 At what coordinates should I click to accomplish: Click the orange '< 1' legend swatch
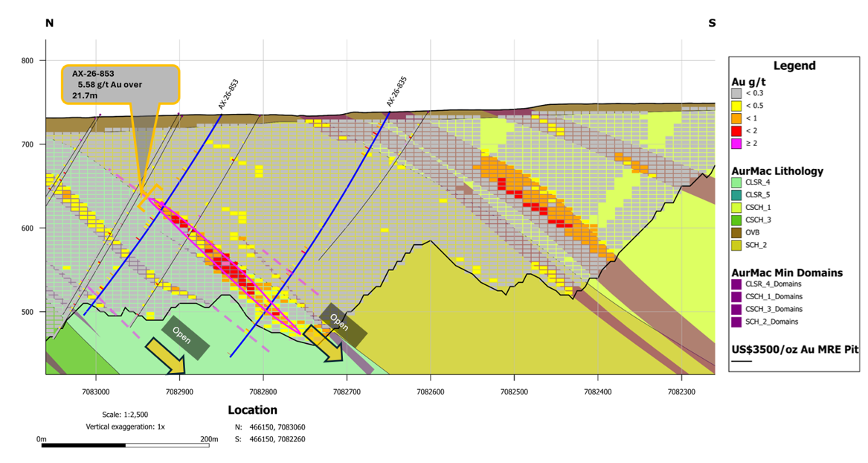pos(736,118)
